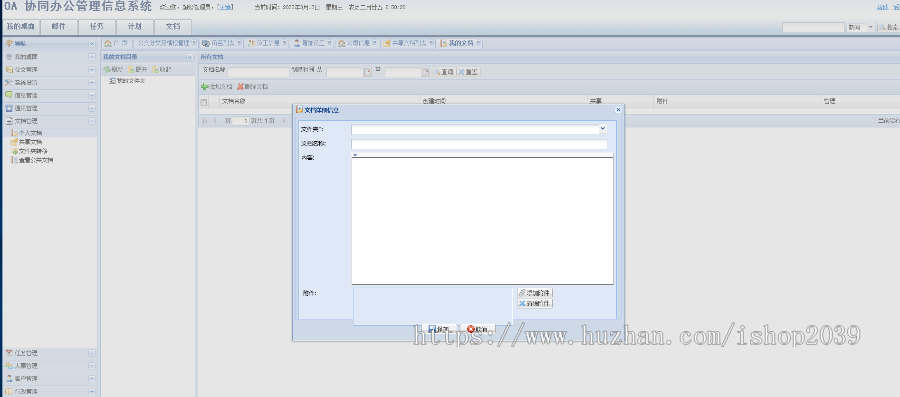This screenshot has width=900, height=397.
Task: Click the green chat bubble sidebar icon
Action: click(9, 95)
